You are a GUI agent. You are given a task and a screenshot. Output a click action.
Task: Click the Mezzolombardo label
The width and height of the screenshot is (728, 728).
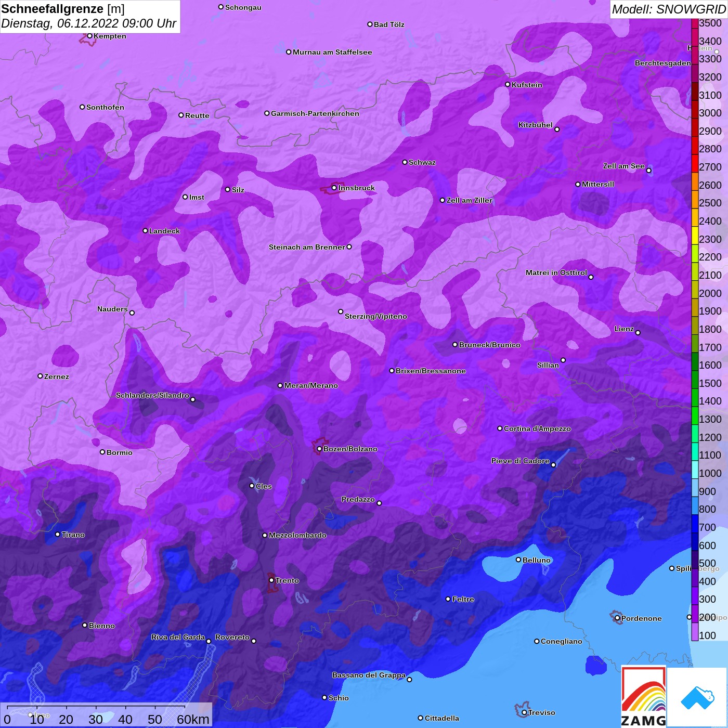pyautogui.click(x=297, y=535)
